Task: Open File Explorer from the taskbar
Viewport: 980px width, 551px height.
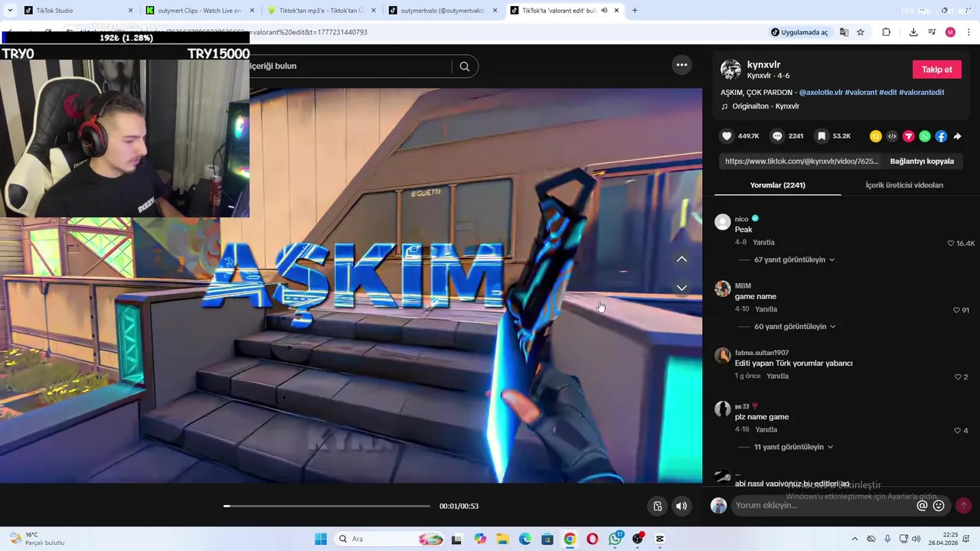Action: tap(502, 539)
